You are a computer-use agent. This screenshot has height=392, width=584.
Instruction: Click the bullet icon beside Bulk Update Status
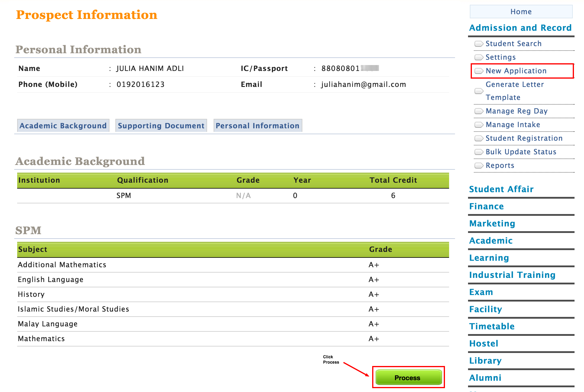(479, 152)
